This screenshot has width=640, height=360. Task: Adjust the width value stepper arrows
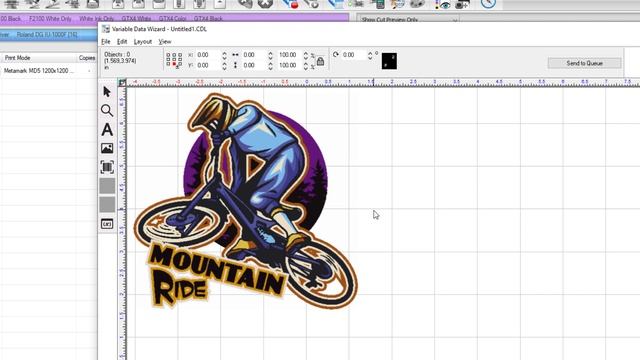tap(271, 55)
